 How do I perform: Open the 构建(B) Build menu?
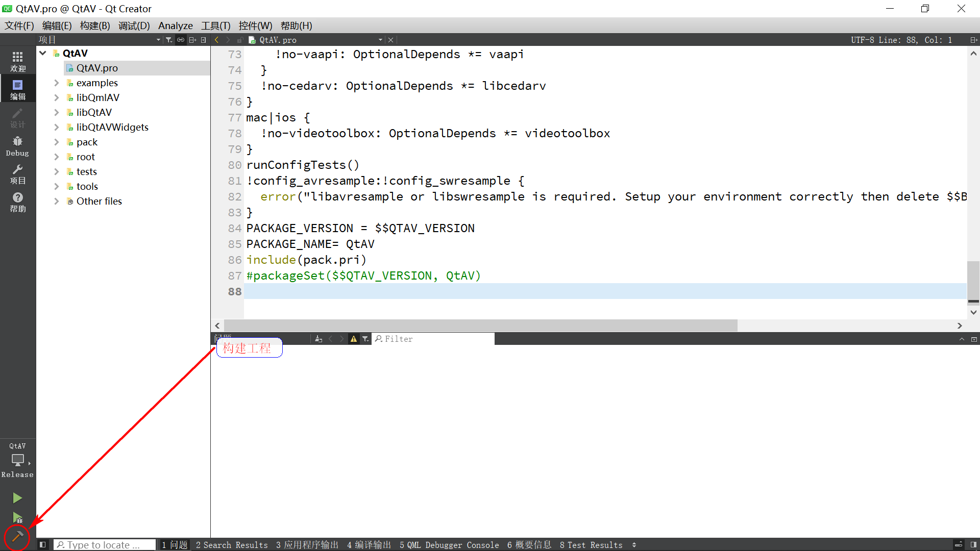[x=95, y=26]
